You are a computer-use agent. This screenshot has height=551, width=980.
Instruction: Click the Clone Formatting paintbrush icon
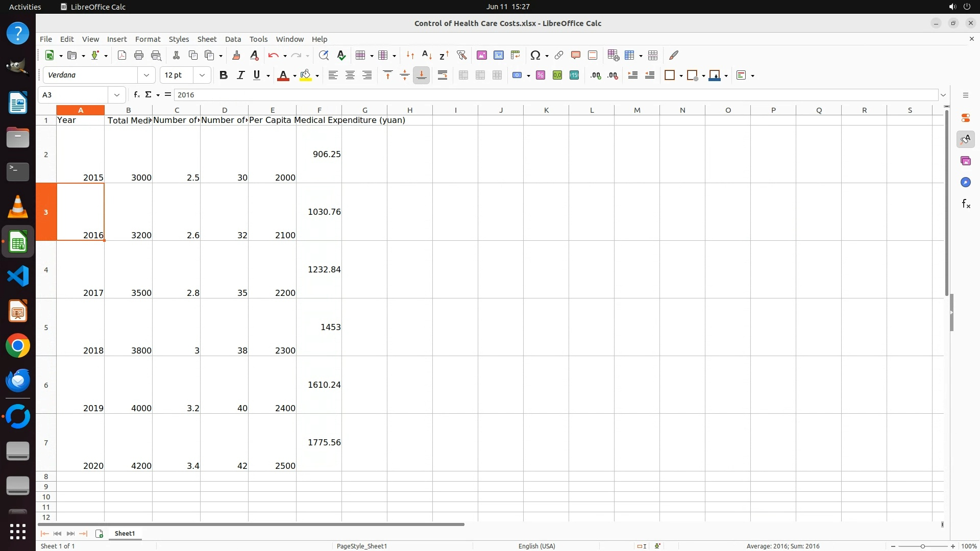click(x=236, y=55)
